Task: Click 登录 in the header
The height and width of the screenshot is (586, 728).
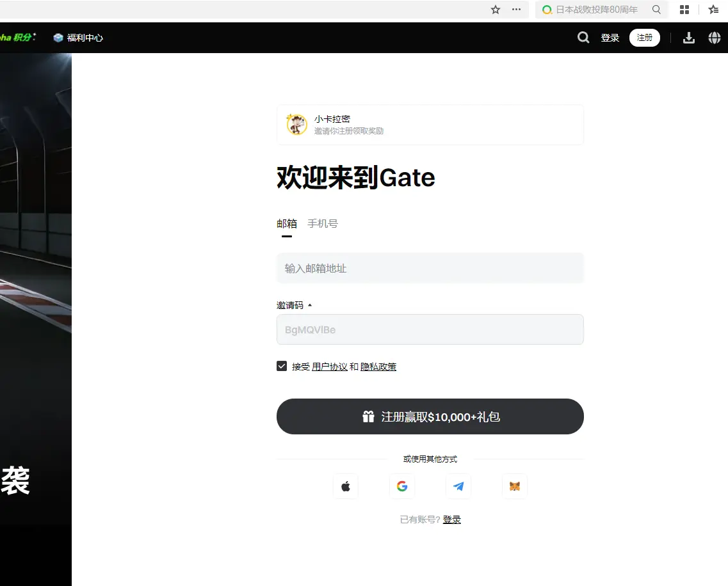Action: [x=610, y=38]
